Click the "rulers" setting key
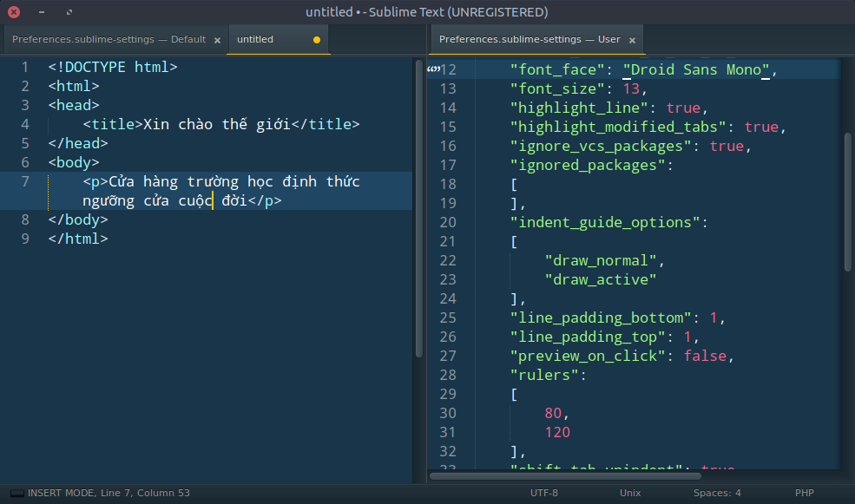 pyautogui.click(x=544, y=375)
